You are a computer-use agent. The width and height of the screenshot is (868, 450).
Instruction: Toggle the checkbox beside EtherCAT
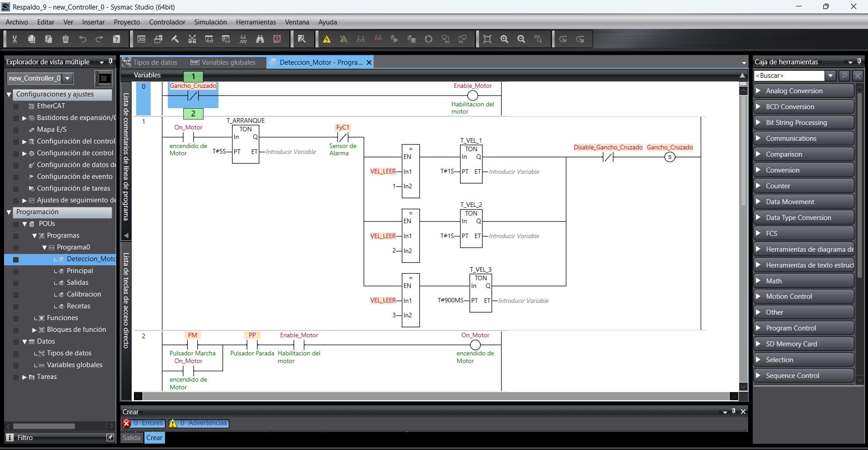16,106
